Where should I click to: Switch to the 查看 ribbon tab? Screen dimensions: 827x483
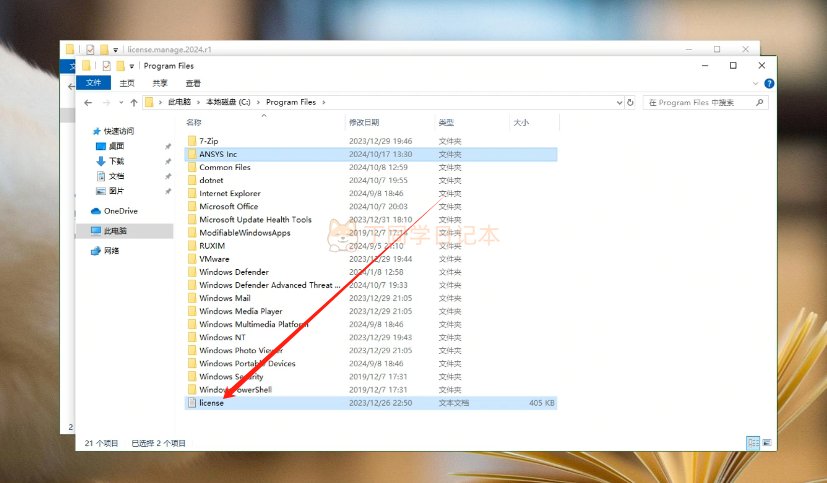click(193, 83)
